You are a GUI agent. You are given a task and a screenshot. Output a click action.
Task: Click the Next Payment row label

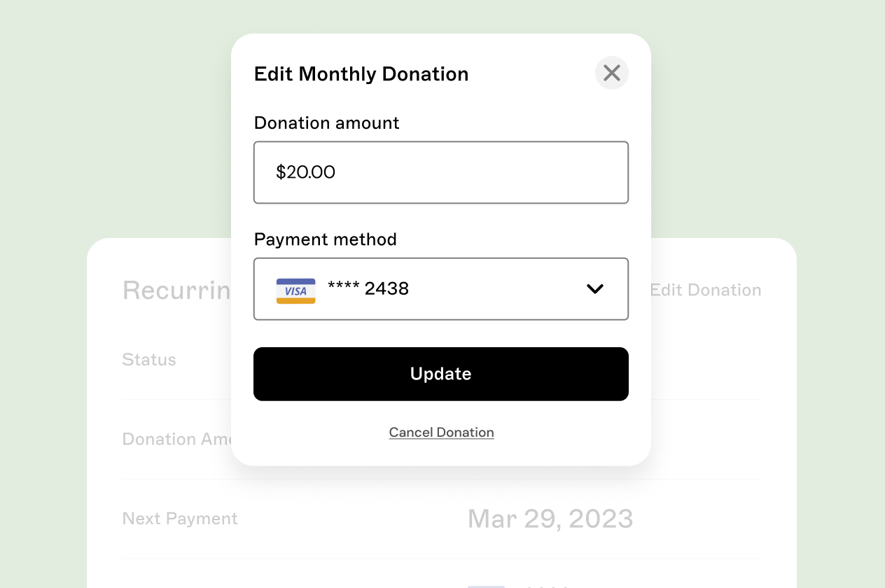[x=180, y=519]
